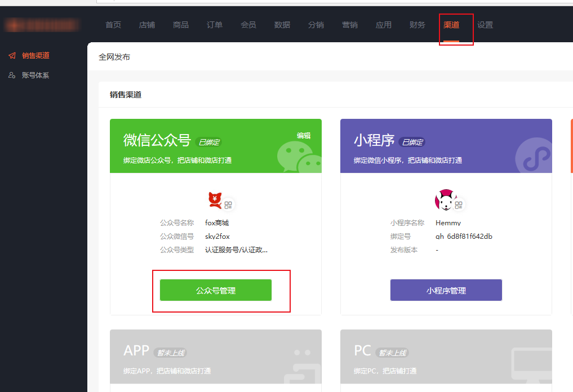This screenshot has width=573, height=392.
Task: Open the 店铺 navigation item
Action: 147,25
